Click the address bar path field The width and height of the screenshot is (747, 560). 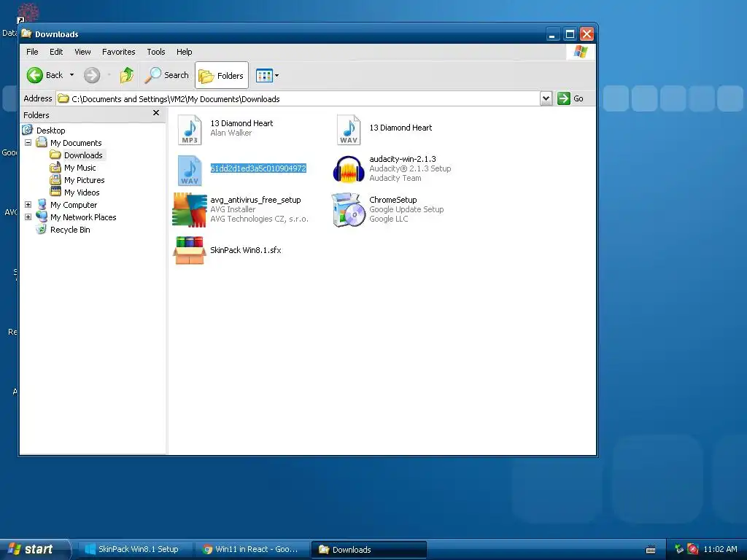pos(298,98)
